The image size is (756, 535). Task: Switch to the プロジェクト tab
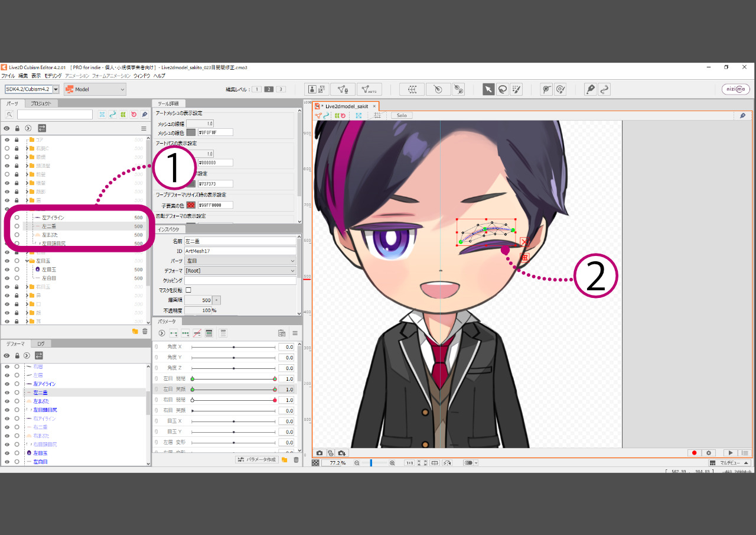click(41, 103)
